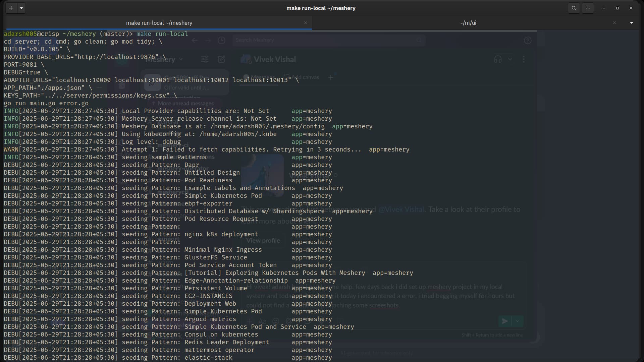Viewport: 644px width, 362px height.
Task: Add a new tab with Slack's plus icon
Action: point(331,77)
